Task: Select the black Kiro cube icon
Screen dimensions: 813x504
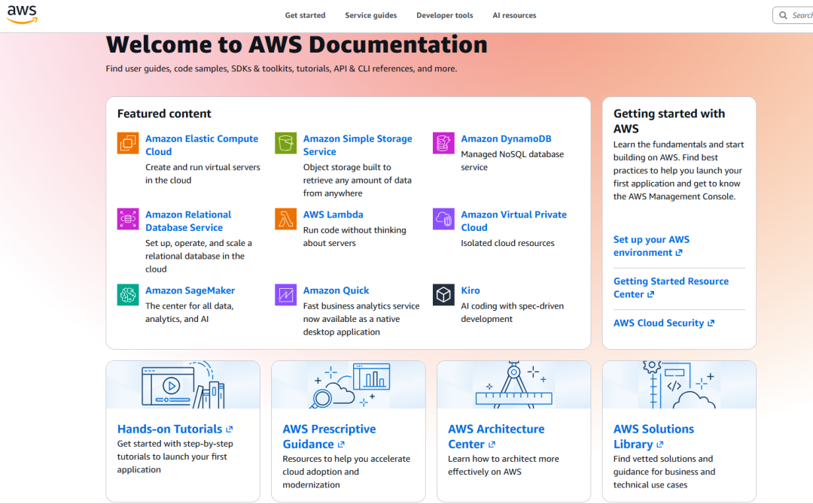Action: click(x=443, y=295)
